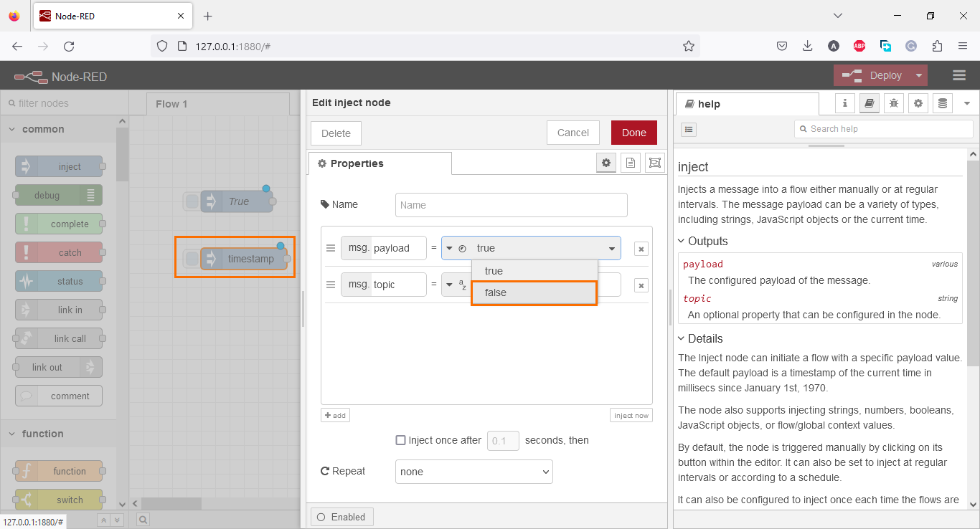Open Firefox extensions puzzle icon

pos(937,46)
